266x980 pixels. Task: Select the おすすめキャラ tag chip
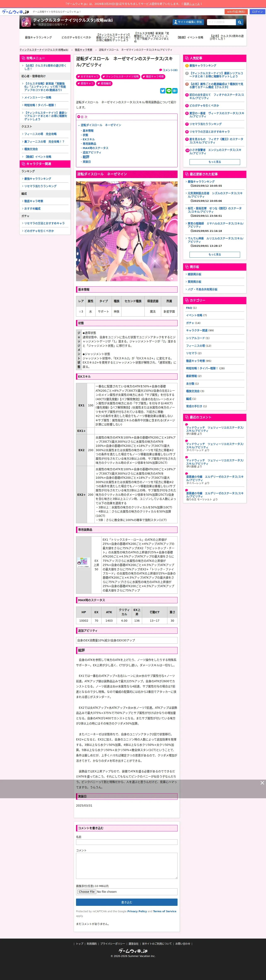coord(88,76)
